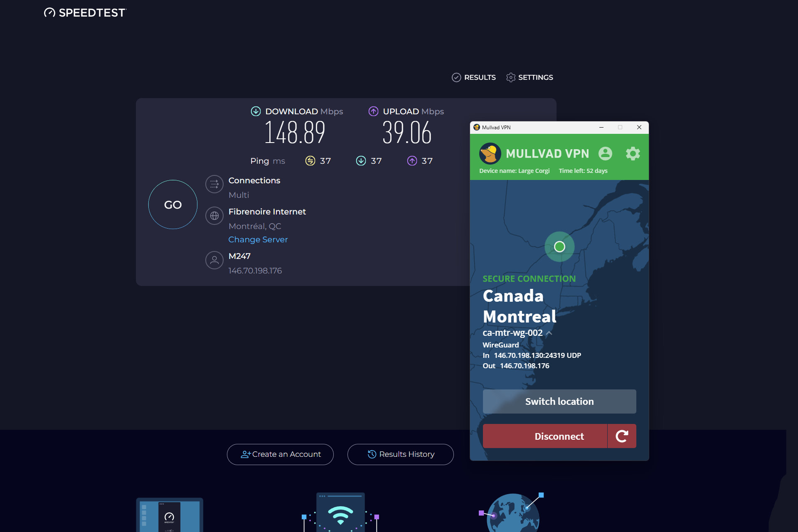This screenshot has height=532, width=798.
Task: Click Switch location in Mullvad VPN
Action: [559, 401]
